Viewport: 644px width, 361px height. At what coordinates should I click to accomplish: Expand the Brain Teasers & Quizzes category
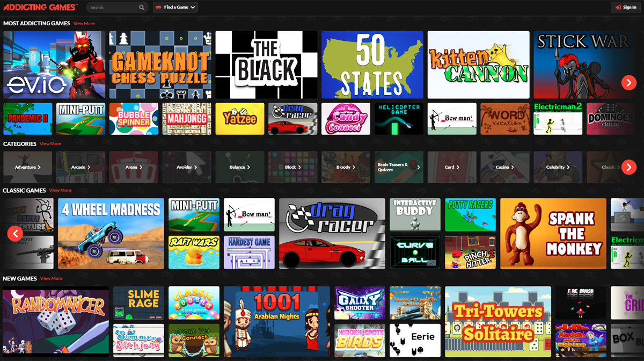click(x=399, y=167)
